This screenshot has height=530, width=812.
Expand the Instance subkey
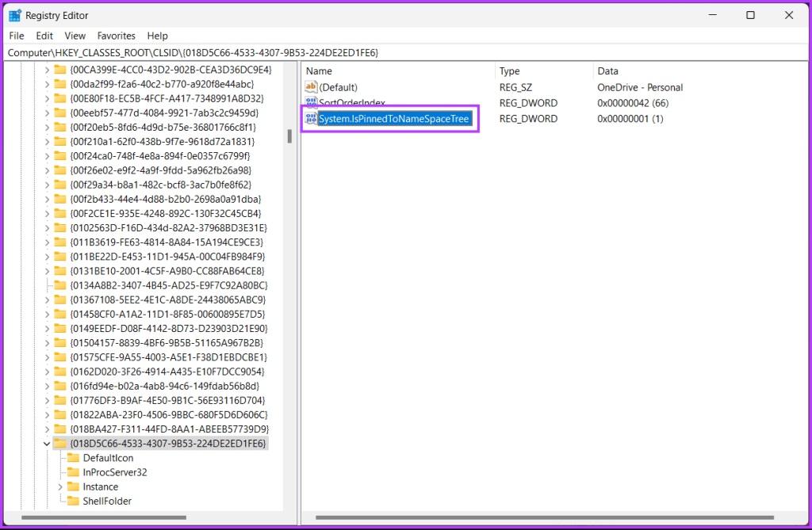[x=60, y=486]
